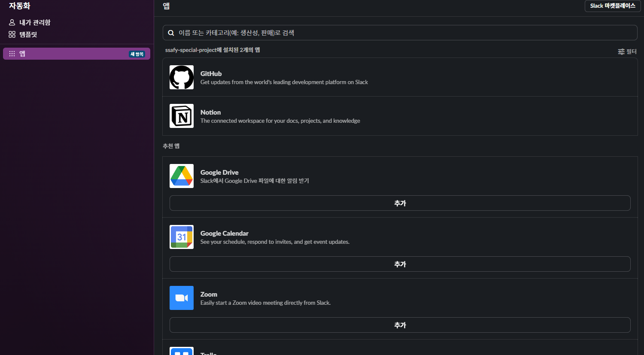
Task: Add Google Drive with 추가 button
Action: tap(400, 203)
